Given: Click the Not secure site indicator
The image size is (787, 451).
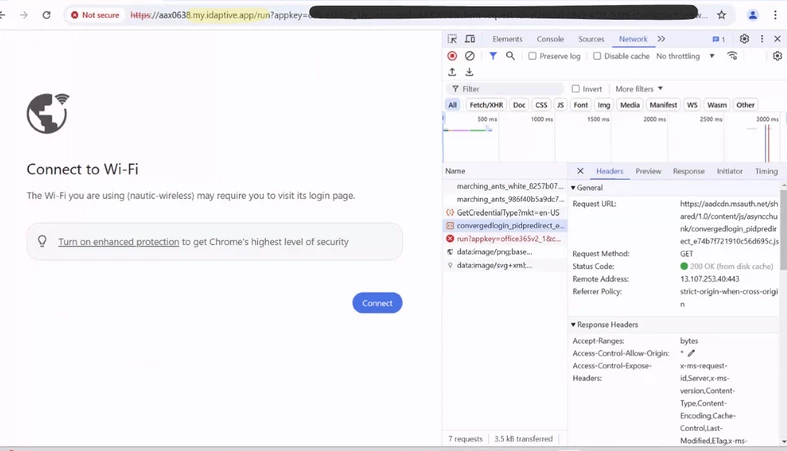Looking at the screenshot, I should coord(95,15).
